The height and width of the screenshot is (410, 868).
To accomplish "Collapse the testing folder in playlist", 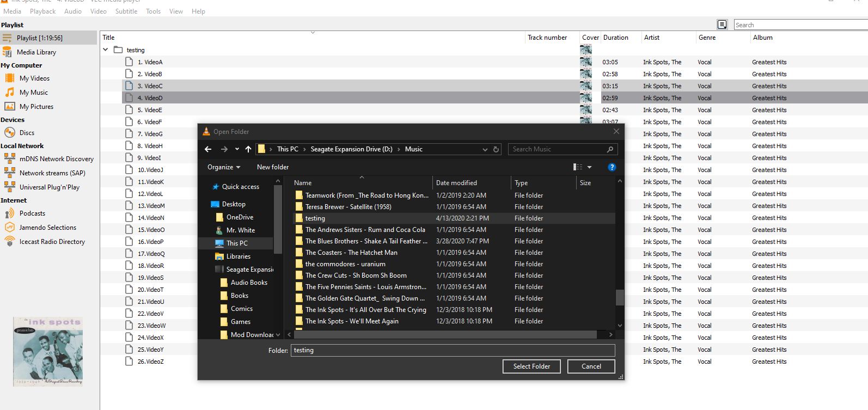I will click(106, 50).
